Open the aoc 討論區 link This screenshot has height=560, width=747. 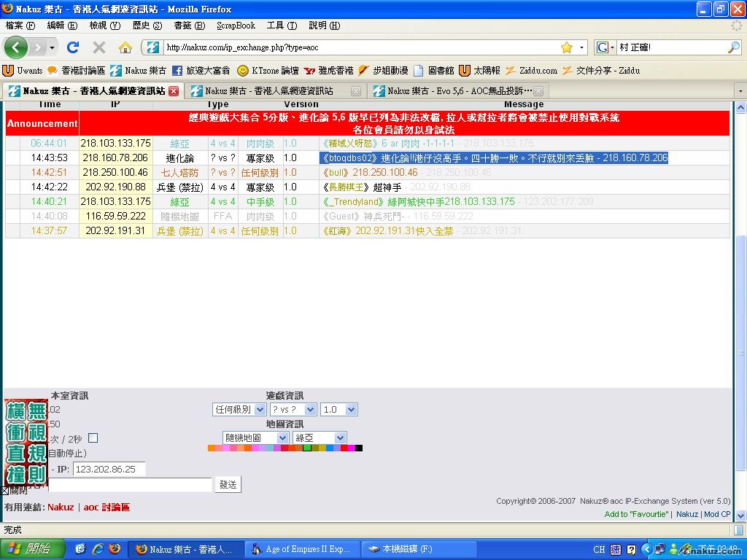107,507
